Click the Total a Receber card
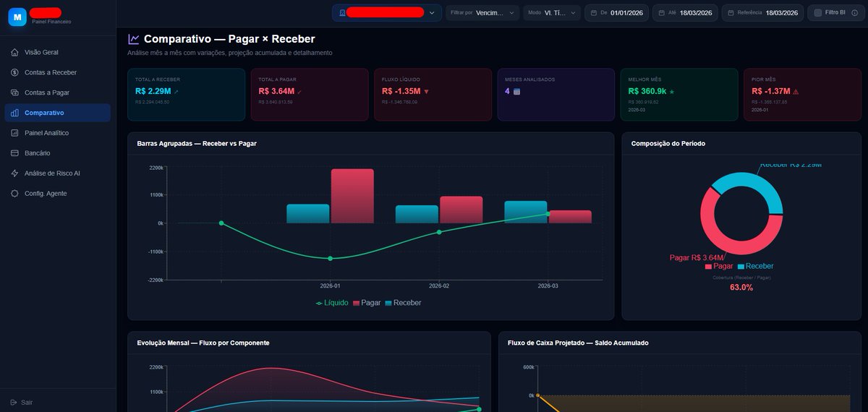Image resolution: width=868 pixels, height=412 pixels. [186, 94]
